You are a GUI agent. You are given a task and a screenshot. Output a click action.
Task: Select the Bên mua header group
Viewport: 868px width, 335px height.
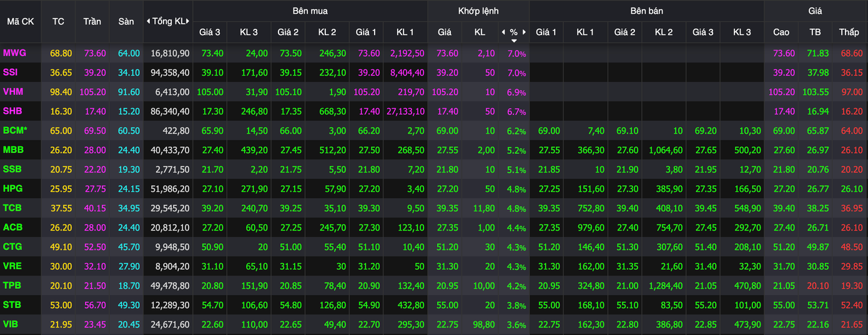[310, 11]
